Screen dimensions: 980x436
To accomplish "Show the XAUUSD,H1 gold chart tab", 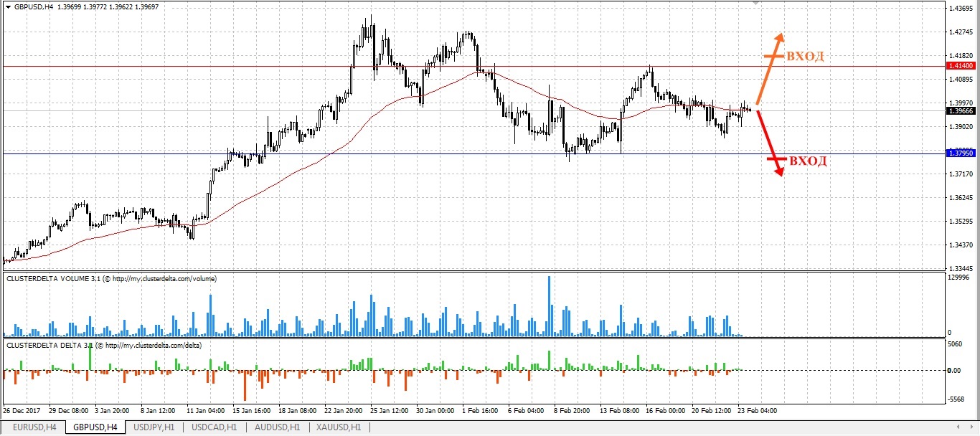I will point(337,427).
